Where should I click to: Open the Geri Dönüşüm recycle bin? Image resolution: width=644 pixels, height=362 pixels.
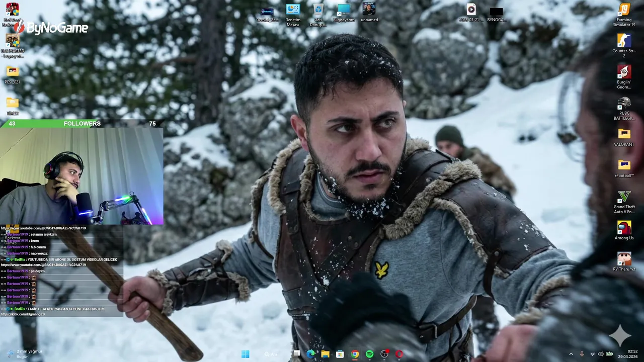[x=318, y=15]
